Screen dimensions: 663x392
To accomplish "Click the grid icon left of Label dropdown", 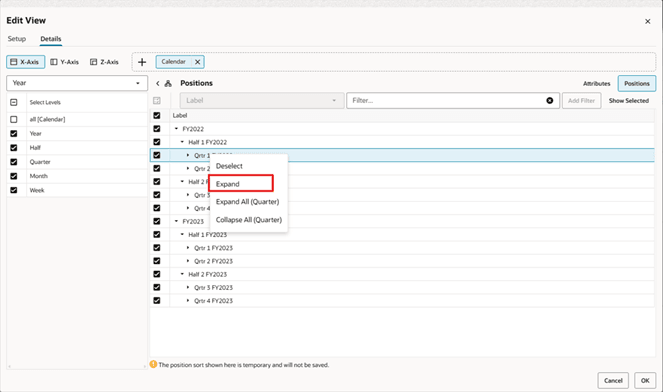I will pos(157,101).
